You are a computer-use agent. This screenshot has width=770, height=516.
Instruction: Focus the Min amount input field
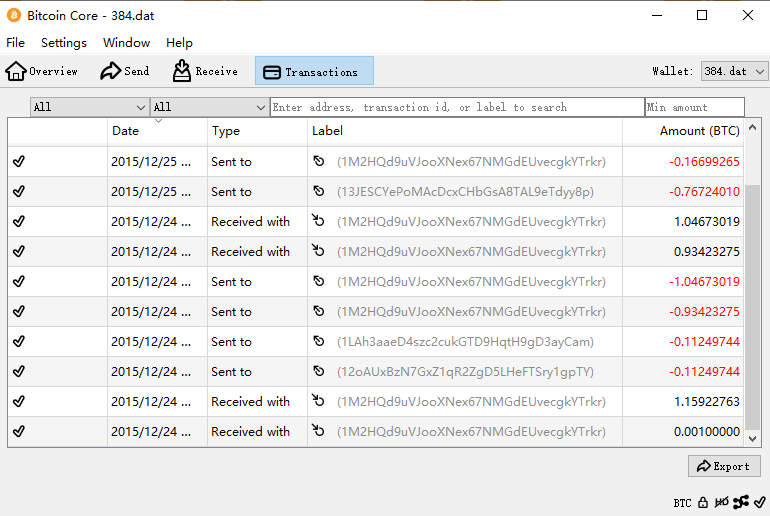point(694,107)
